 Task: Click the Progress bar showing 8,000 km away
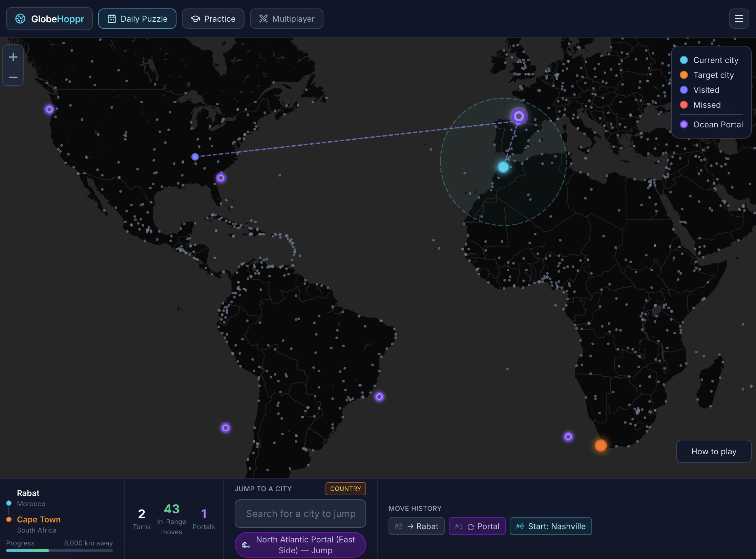click(60, 551)
